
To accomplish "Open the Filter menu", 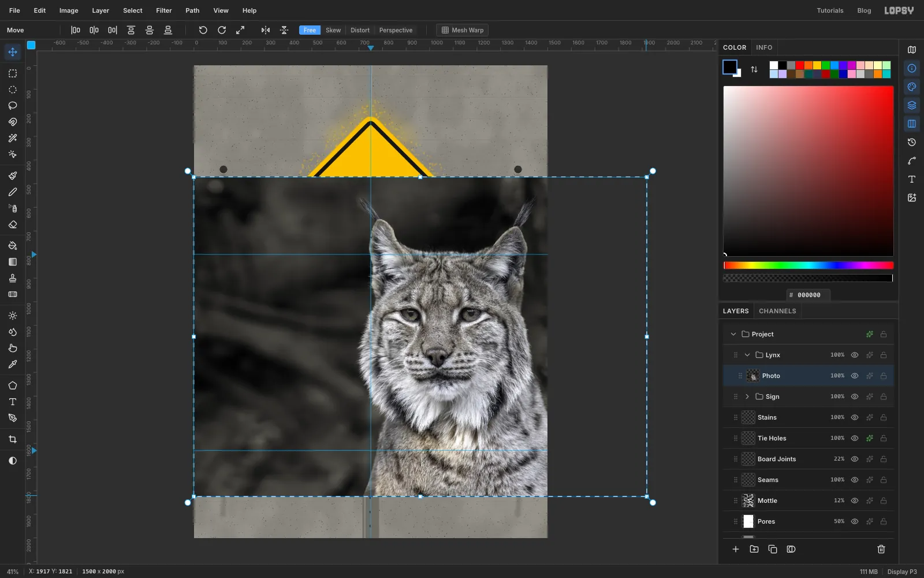I will pyautogui.click(x=164, y=10).
